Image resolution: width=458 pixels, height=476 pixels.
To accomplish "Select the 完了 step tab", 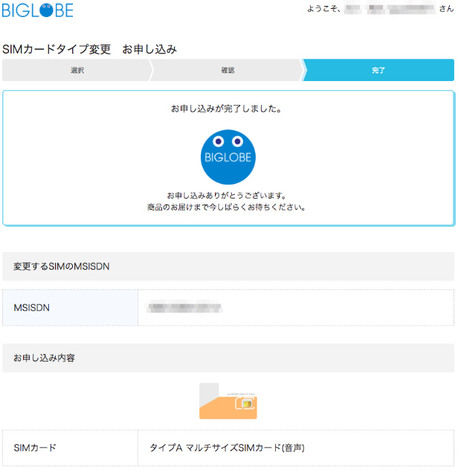I will coord(378,70).
